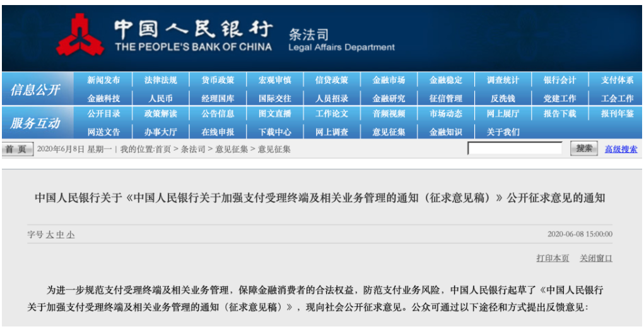Set font size to 大 (large)

[50, 235]
